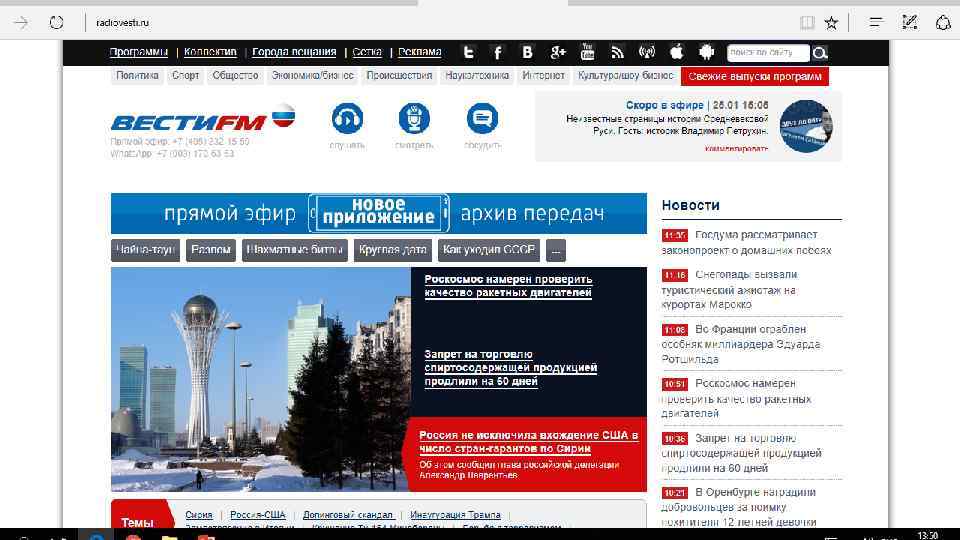The image size is (960, 540).
Task: Open the Сирия topic link
Action: tap(199, 515)
